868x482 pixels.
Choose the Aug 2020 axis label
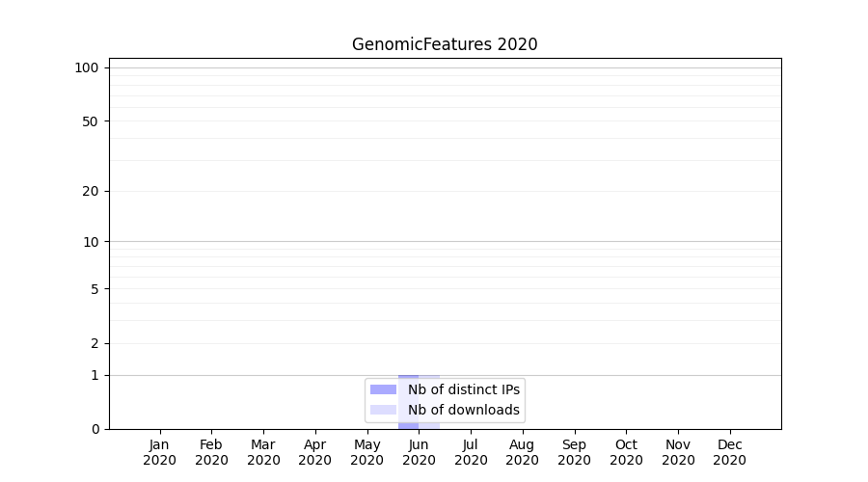[x=522, y=452]
